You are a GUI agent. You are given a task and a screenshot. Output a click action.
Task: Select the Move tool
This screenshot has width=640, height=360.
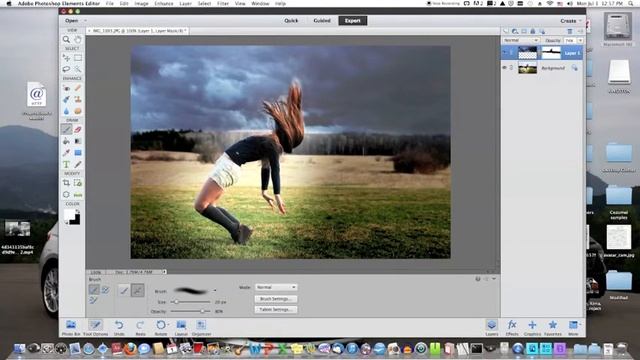click(66, 58)
